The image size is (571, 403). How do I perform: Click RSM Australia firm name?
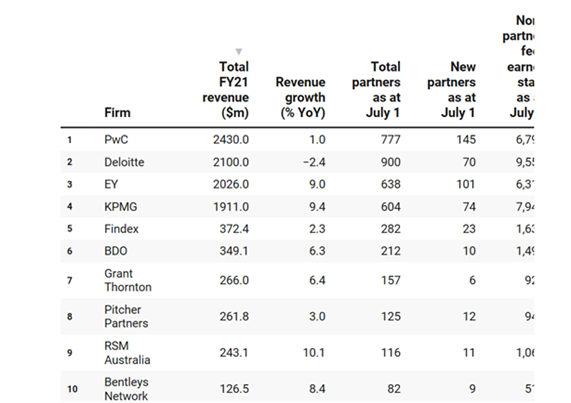coord(127,353)
